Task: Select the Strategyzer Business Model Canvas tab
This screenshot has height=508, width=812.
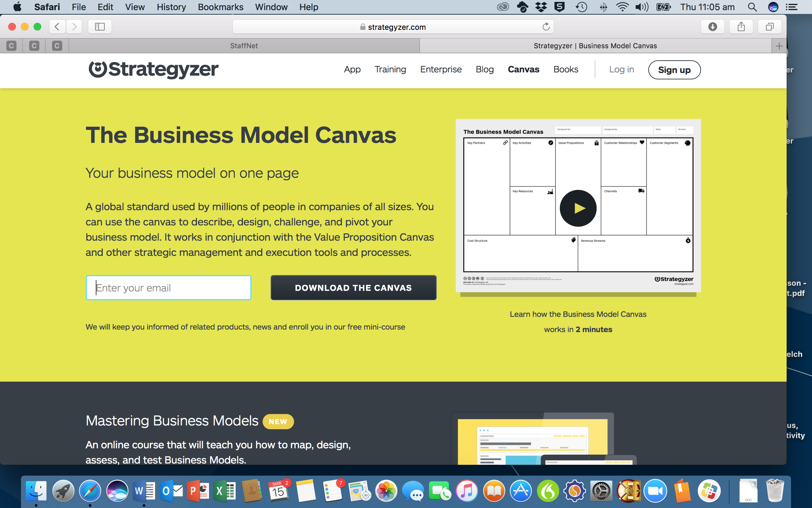Action: [x=595, y=46]
